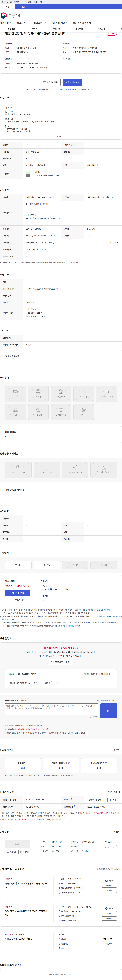
Task: Click the 자녀 학자금 지원 icon
Action: (x=106, y=394)
